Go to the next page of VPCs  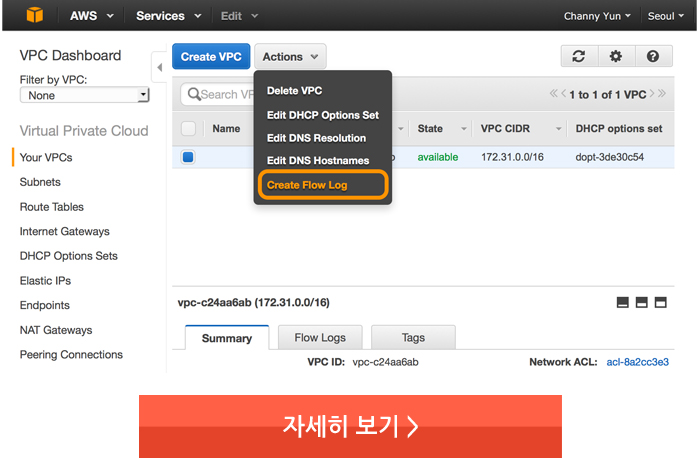tap(652, 93)
